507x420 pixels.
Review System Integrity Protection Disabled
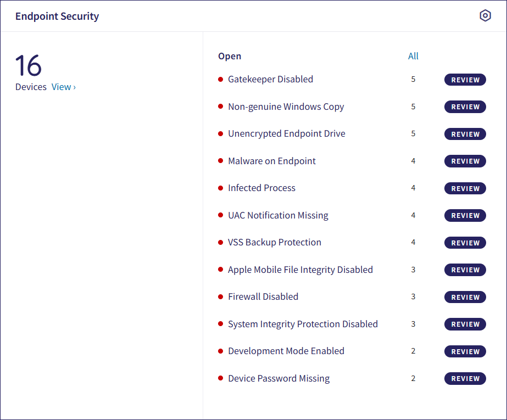tap(465, 324)
